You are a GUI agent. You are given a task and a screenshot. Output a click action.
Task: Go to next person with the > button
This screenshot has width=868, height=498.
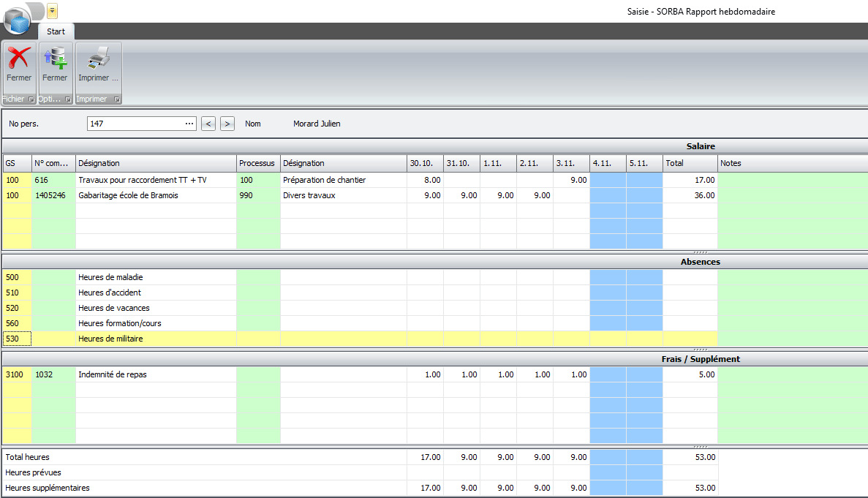coord(227,124)
